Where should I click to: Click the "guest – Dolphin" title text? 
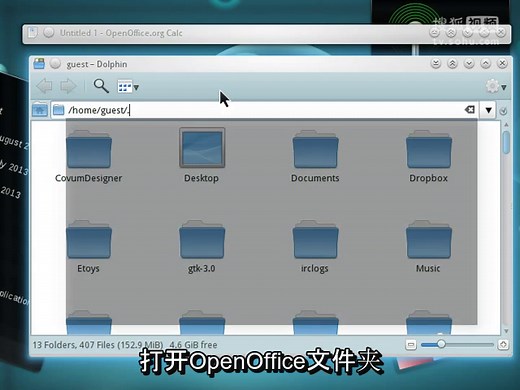point(97,64)
